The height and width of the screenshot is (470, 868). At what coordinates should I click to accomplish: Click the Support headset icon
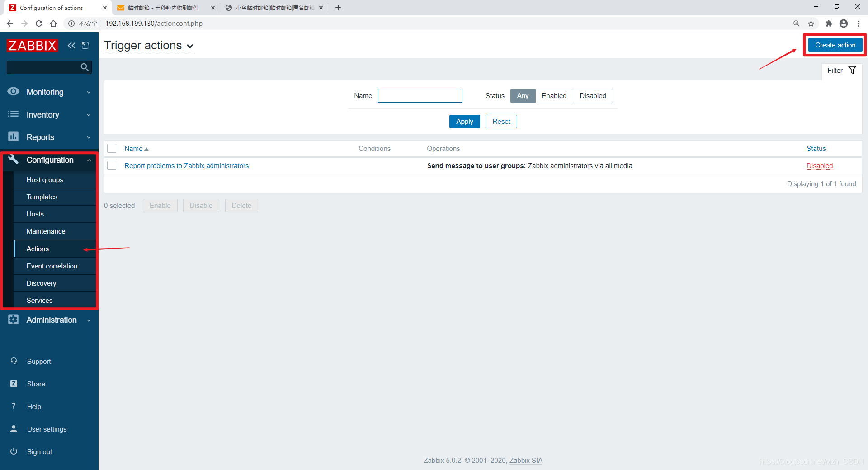click(14, 361)
